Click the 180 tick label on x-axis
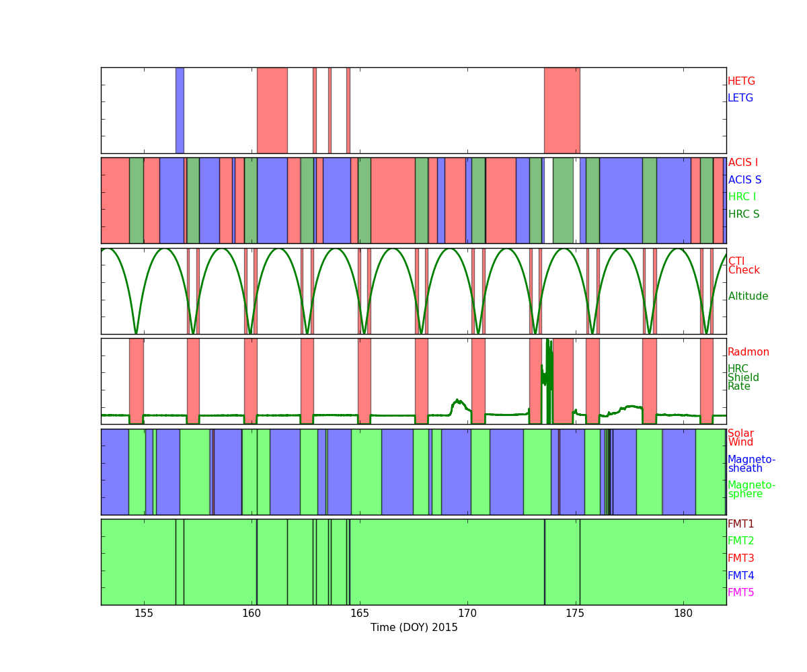This screenshot has height=672, width=807. point(683,614)
